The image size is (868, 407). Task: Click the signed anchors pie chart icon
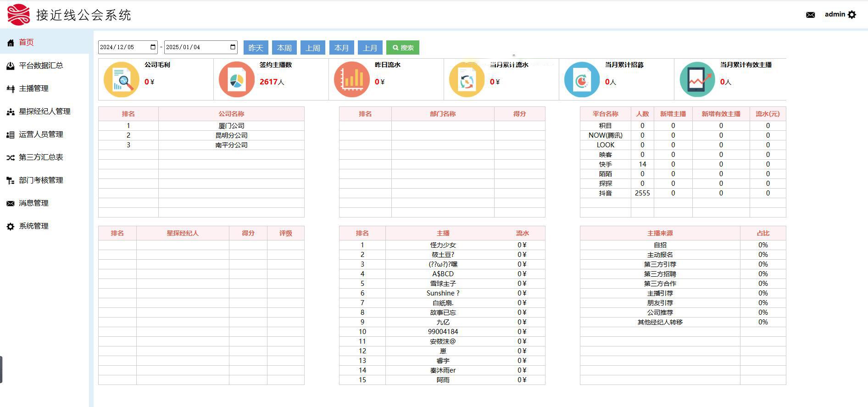pyautogui.click(x=236, y=80)
